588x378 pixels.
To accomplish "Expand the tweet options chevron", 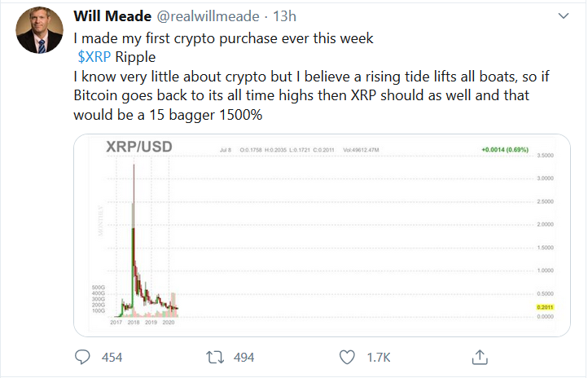I will [564, 15].
